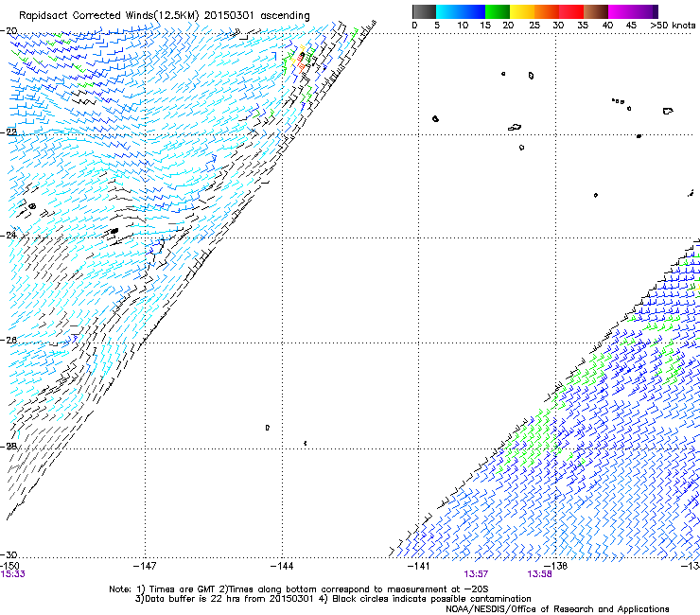Screen dimensions: 700x615
Task: Click the gray 0–5 knots legend segment
Action: tap(424, 11)
